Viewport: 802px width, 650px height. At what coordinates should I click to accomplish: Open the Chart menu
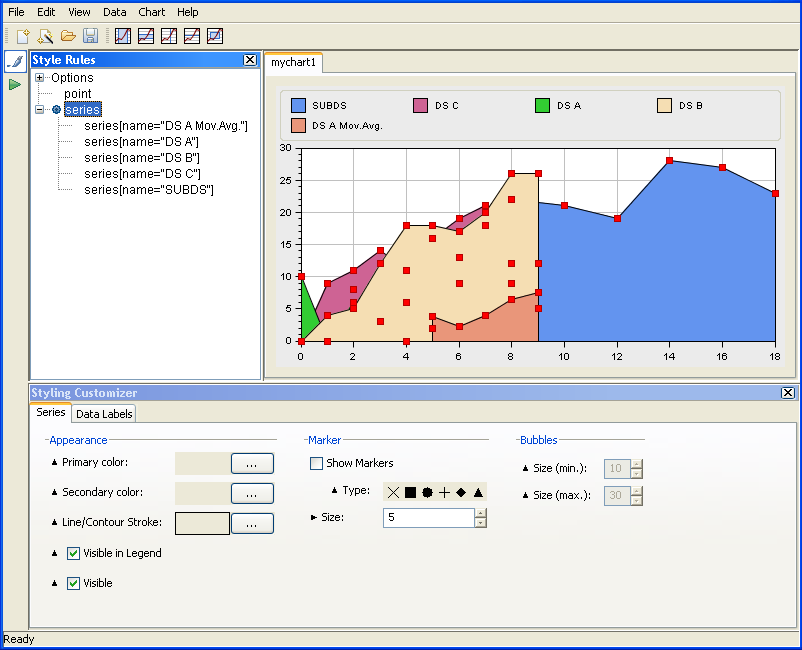(x=152, y=12)
